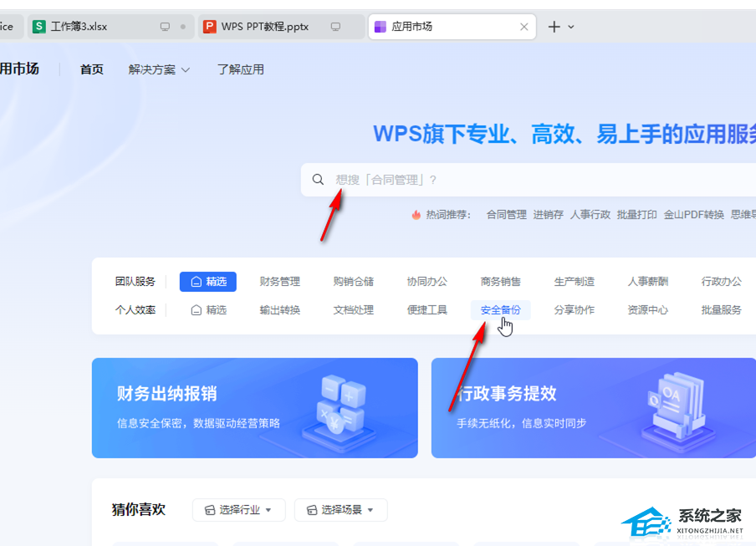This screenshot has height=546, width=756.
Task: Open the 生产制造 category
Action: [x=575, y=282]
